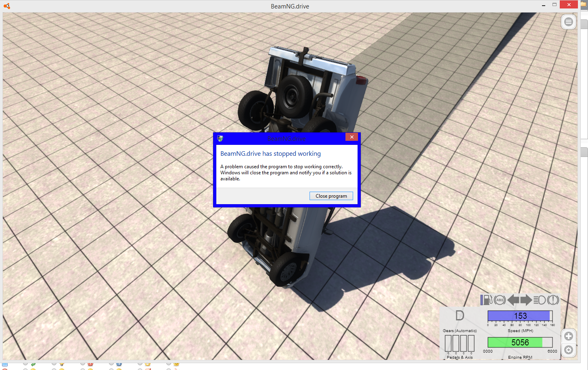
Task: Click the 'Pedals & Axis' label
Action: [460, 357]
